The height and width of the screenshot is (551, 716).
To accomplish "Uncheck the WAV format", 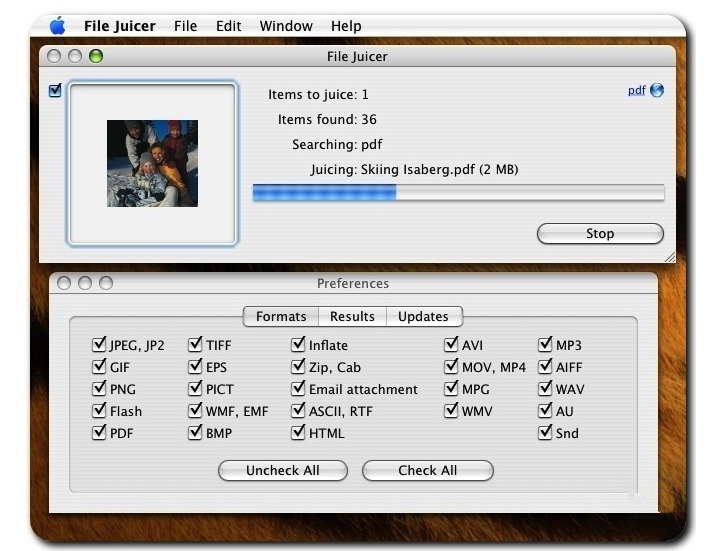I will point(545,388).
